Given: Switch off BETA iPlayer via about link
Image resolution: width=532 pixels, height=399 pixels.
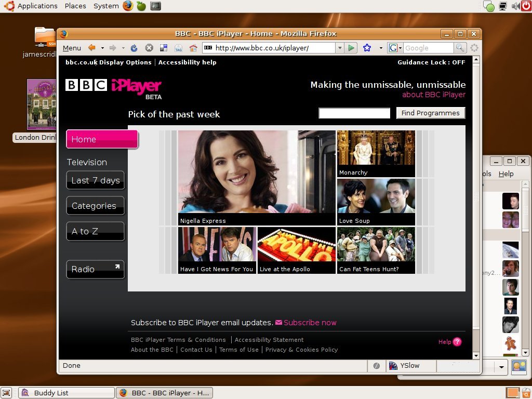Looking at the screenshot, I should coord(433,95).
